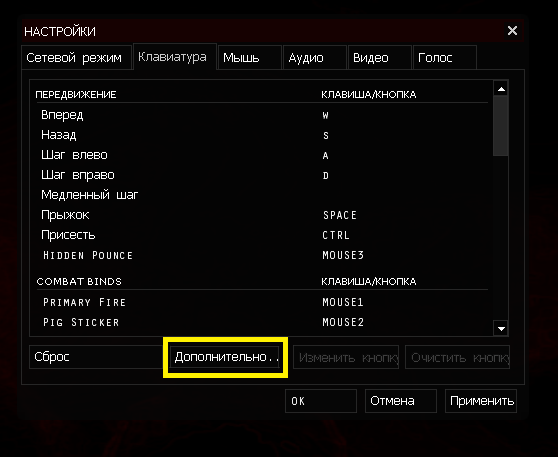Image resolution: width=558 pixels, height=457 pixels.
Task: Click the Сброс button
Action: coord(96,357)
